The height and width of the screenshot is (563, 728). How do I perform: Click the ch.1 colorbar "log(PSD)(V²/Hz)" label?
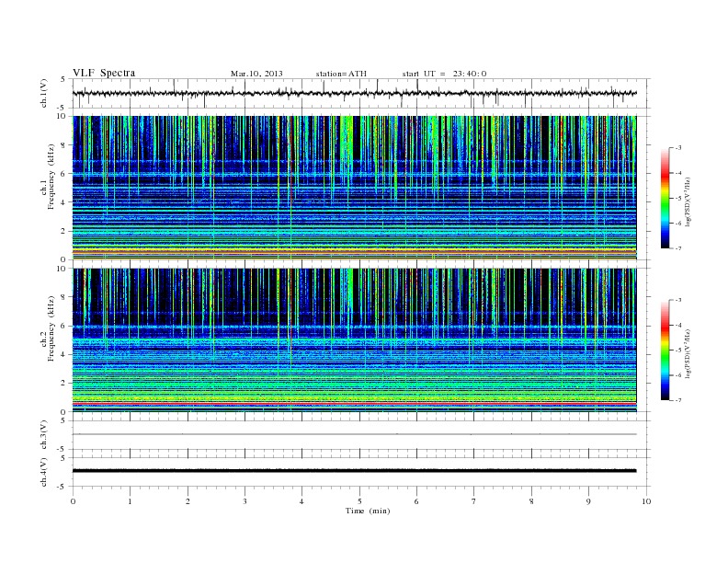(688, 201)
